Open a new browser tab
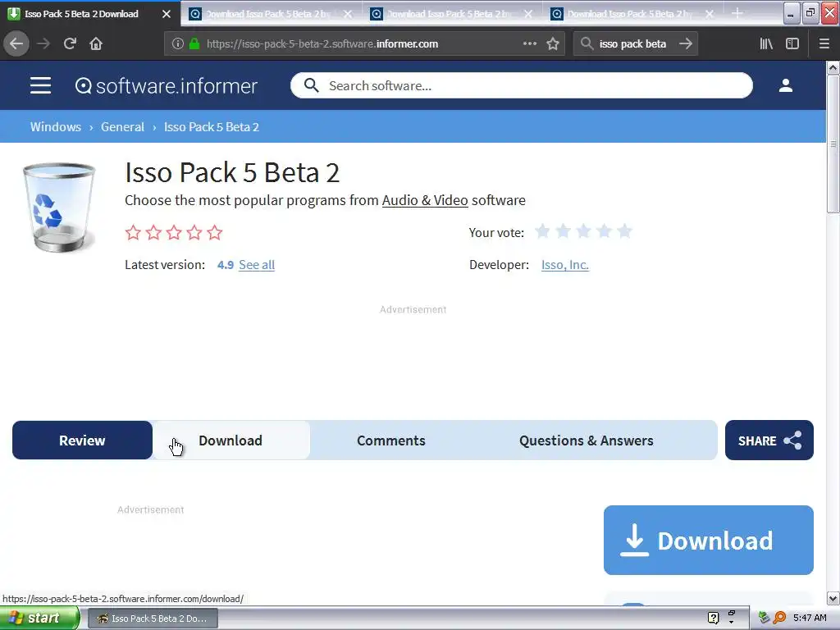Image resolution: width=840 pixels, height=630 pixels. [x=737, y=13]
